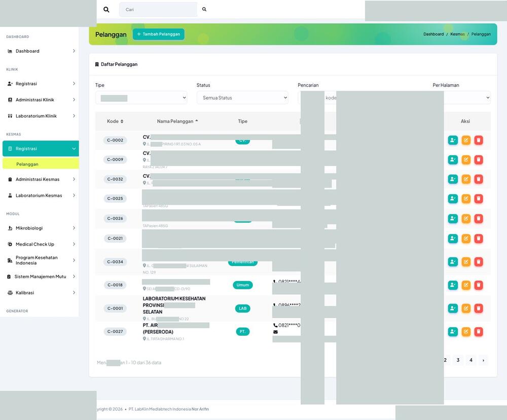Click teal user icon for row C-0018
This screenshot has width=507, height=420.
pos(453,285)
